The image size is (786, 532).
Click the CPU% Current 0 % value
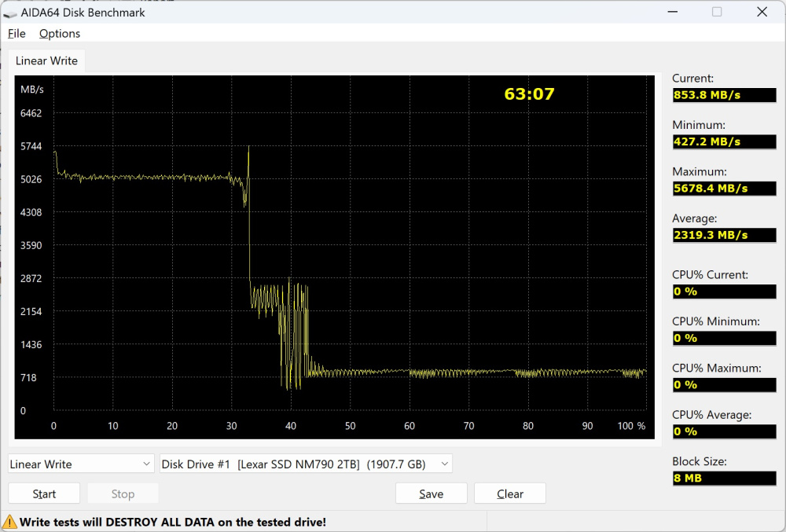(725, 292)
